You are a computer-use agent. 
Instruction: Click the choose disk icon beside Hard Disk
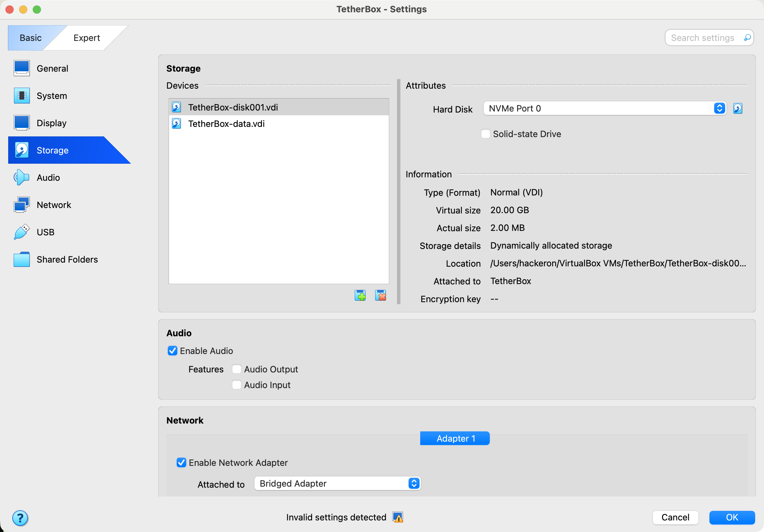738,108
